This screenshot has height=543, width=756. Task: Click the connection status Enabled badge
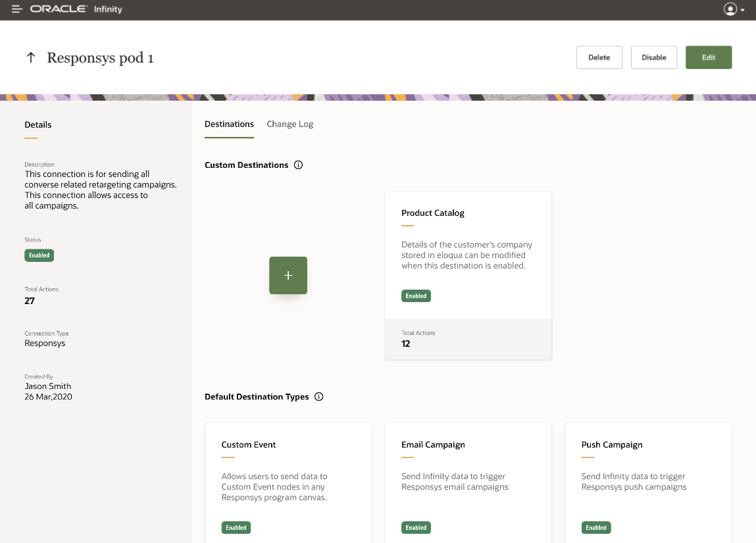coord(39,255)
